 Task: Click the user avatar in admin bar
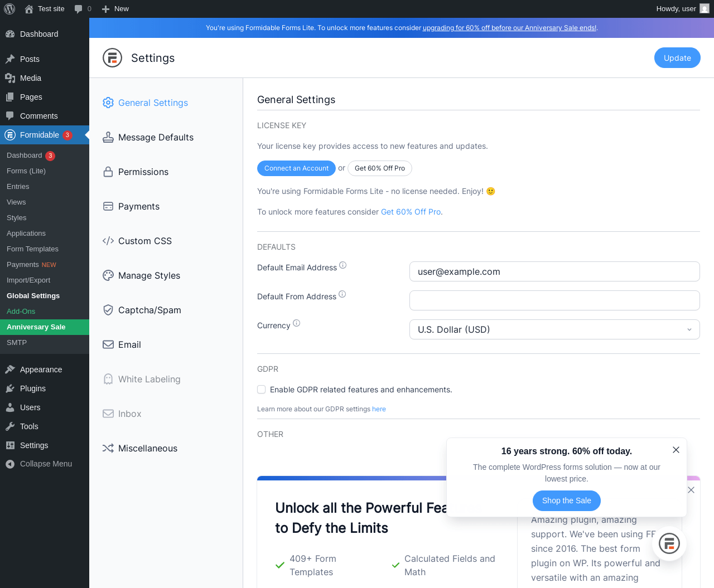point(705,9)
